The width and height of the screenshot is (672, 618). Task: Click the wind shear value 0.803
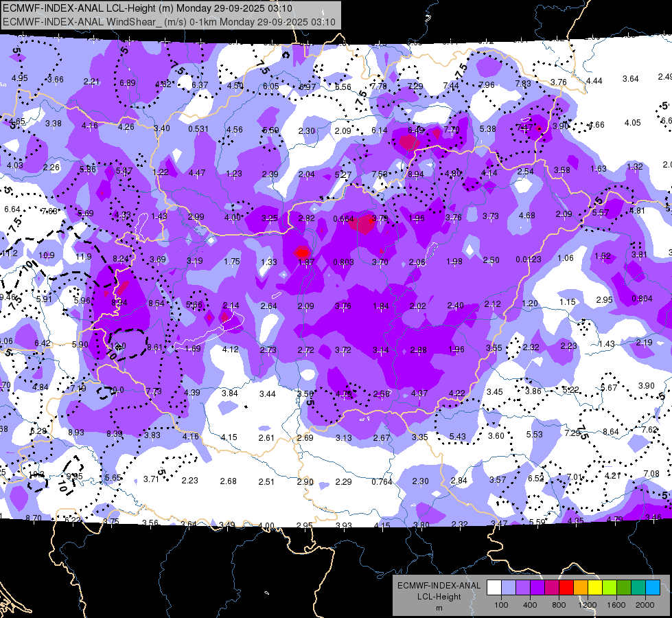point(343,262)
